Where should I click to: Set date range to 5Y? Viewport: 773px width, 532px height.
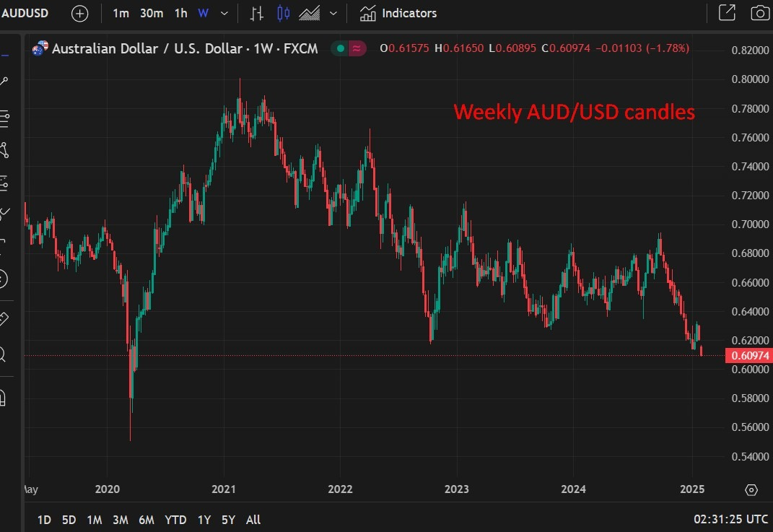click(x=228, y=520)
